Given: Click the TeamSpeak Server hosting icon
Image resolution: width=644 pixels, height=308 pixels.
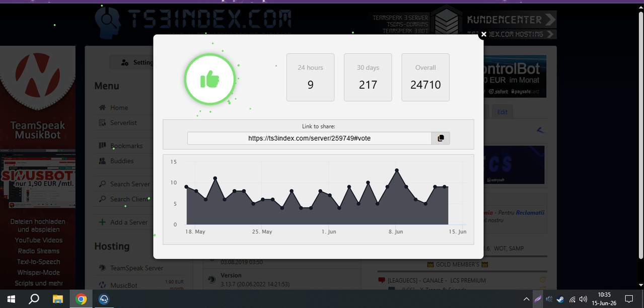Looking at the screenshot, I should pos(102,268).
